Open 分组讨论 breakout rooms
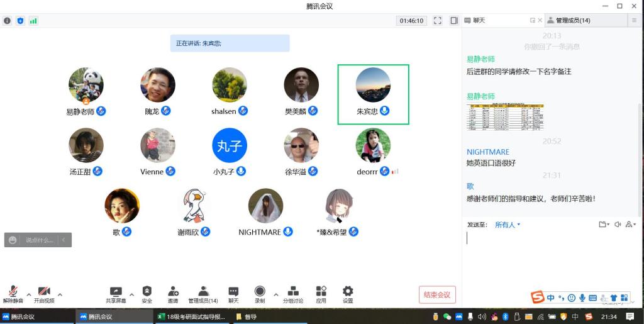This screenshot has height=324, width=644. tap(292, 291)
